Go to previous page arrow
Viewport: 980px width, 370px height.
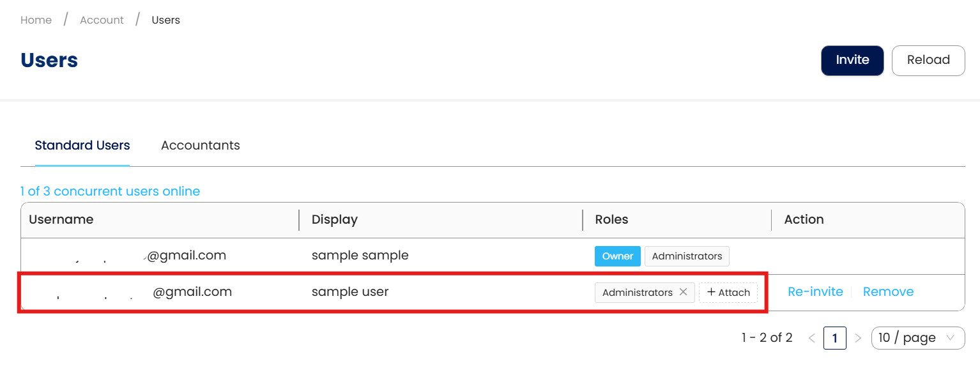(812, 338)
